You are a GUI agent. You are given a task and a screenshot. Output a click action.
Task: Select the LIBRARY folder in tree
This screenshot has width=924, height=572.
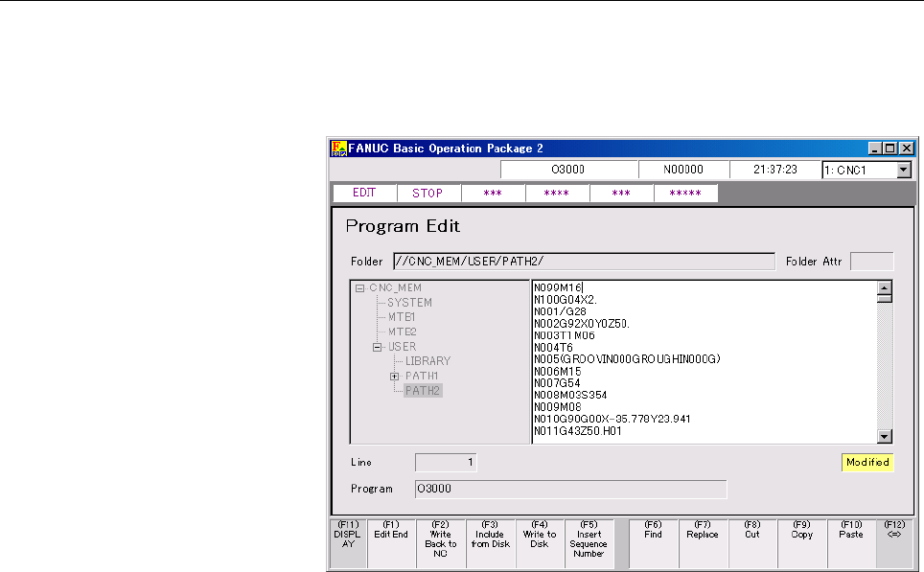coord(427,361)
